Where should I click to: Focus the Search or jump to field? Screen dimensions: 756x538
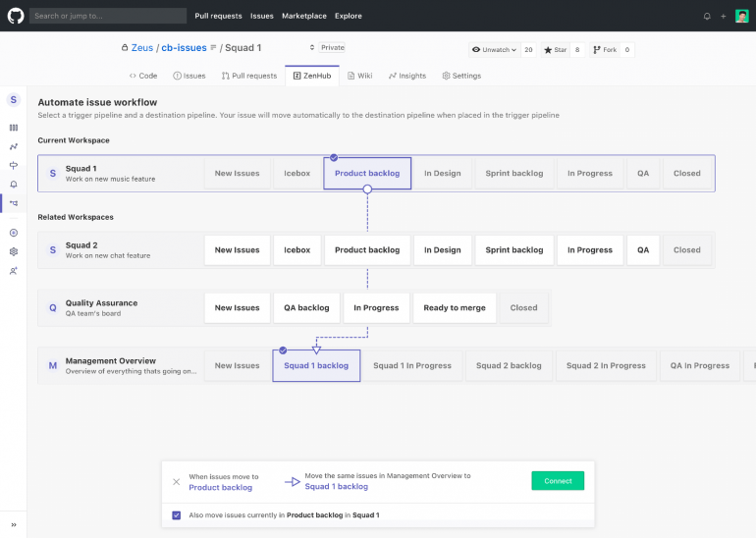[x=108, y=16]
